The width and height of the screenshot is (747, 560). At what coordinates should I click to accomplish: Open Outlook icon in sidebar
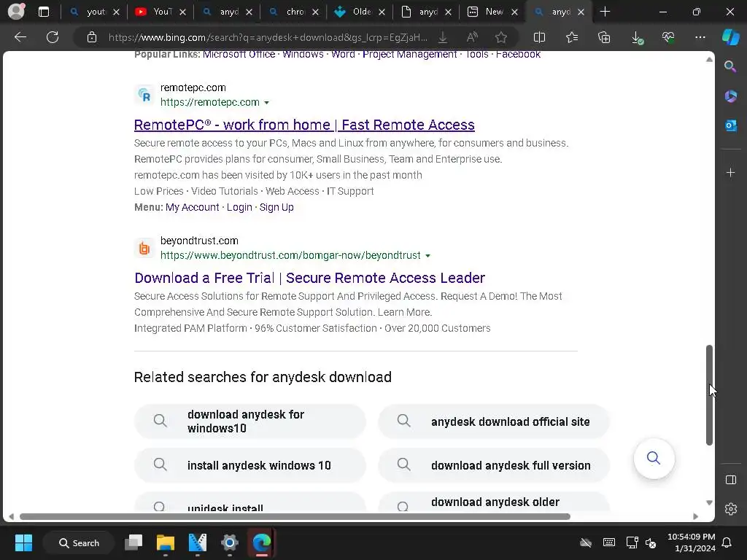[730, 125]
